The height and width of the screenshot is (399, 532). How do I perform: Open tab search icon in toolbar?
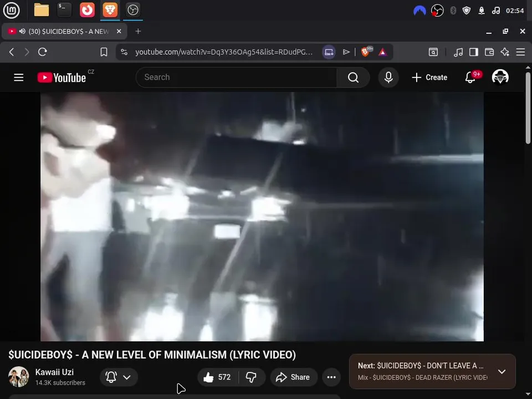click(x=433, y=52)
